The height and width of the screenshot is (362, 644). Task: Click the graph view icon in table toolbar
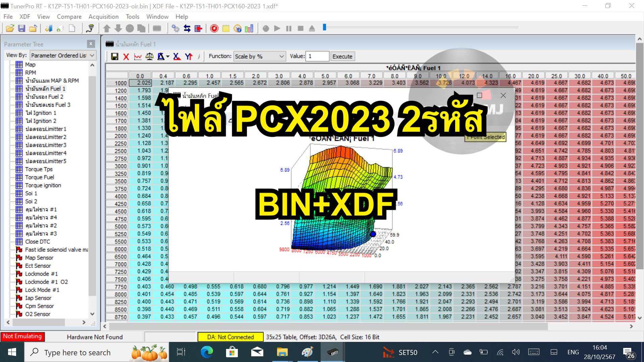coord(138,56)
